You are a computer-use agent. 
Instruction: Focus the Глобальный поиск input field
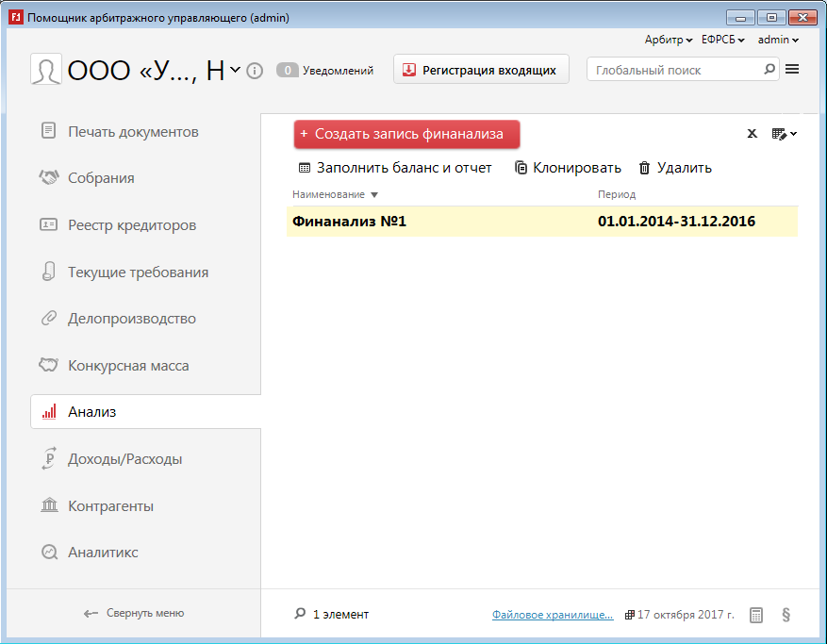674,70
